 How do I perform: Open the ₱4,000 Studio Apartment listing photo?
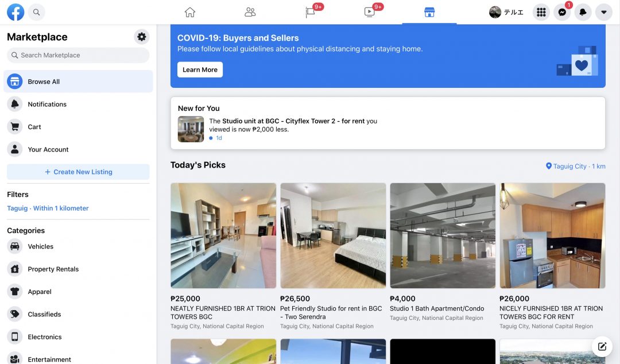[x=443, y=235]
